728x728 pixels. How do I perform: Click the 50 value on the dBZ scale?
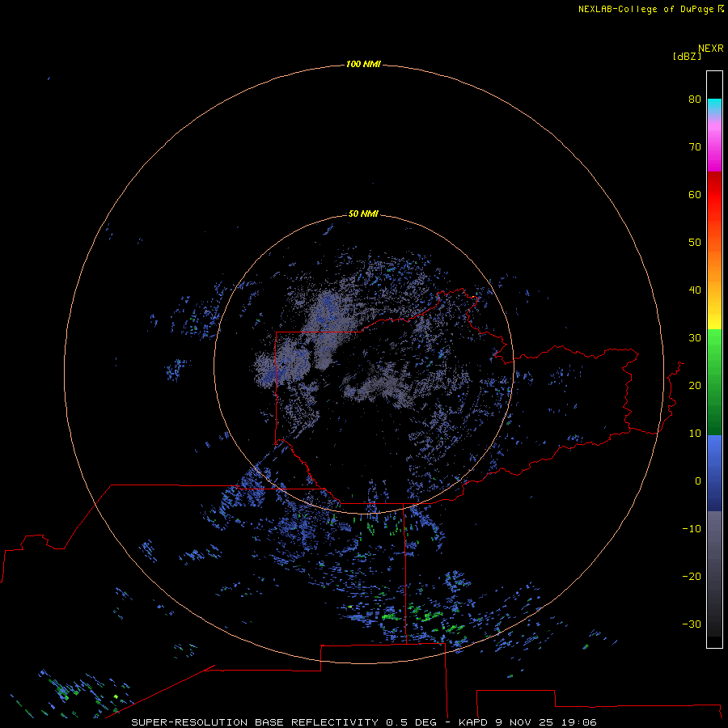point(695,242)
